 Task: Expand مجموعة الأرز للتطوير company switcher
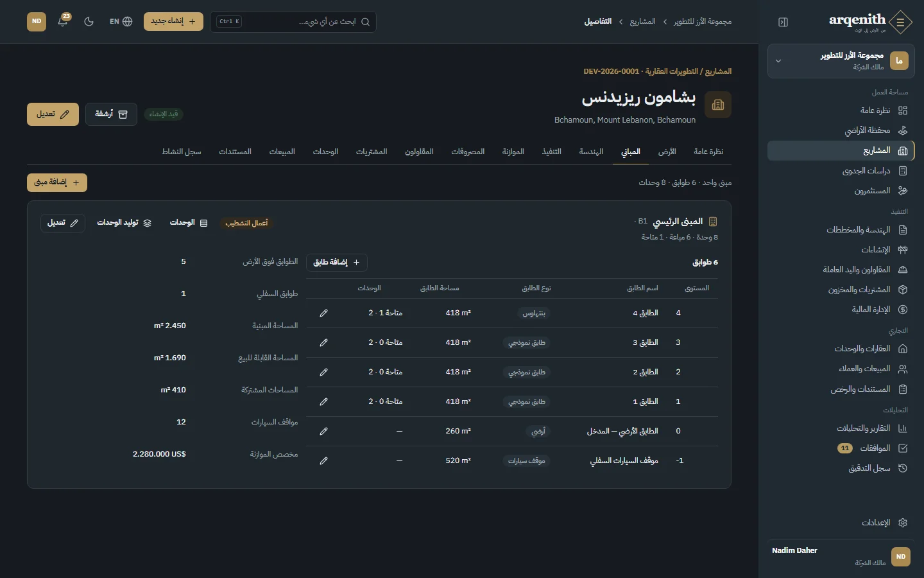click(841, 61)
